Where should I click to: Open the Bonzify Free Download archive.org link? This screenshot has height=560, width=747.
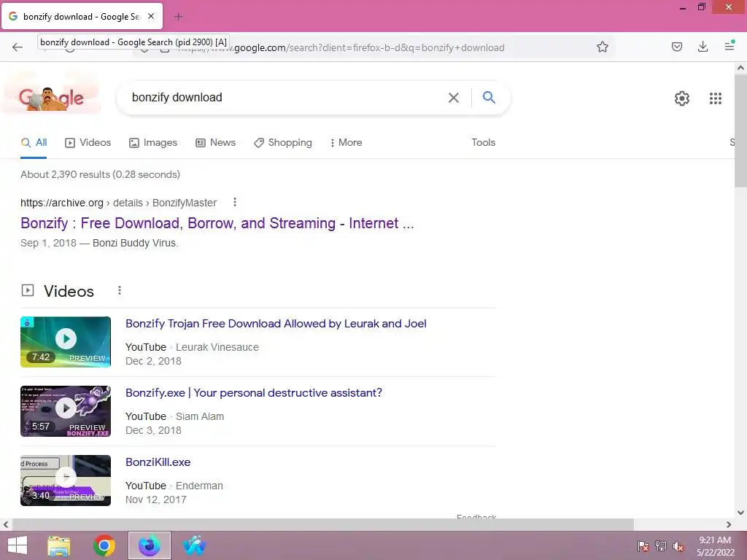click(217, 223)
